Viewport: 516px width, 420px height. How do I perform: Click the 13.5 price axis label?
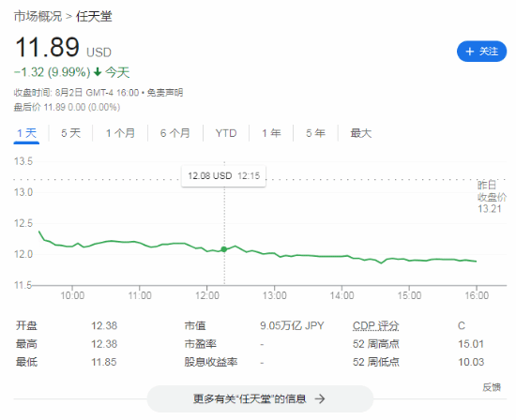(23, 161)
